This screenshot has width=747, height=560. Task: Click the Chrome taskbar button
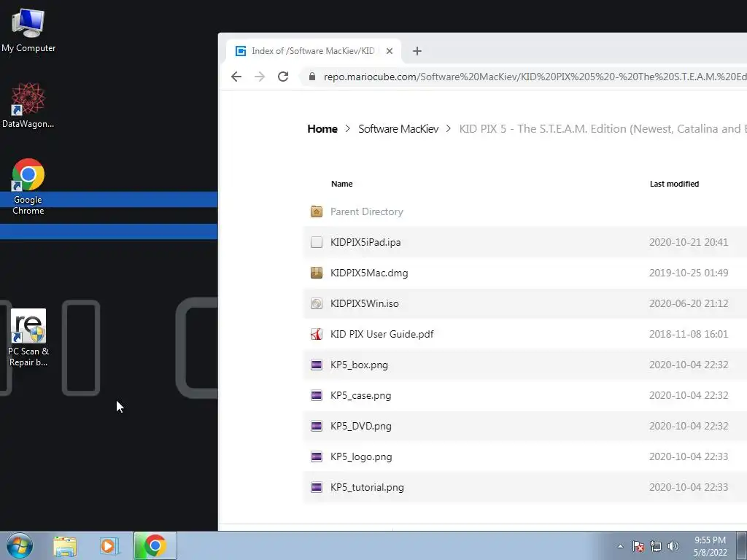point(155,545)
